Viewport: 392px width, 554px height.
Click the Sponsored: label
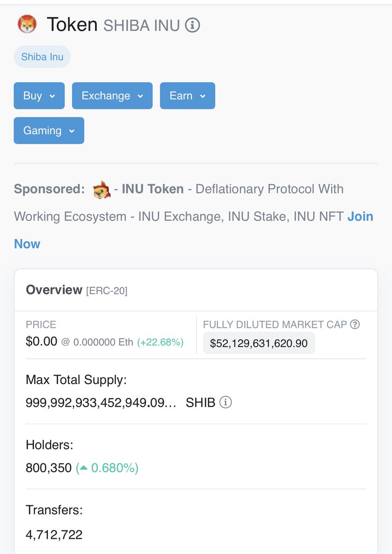point(49,189)
